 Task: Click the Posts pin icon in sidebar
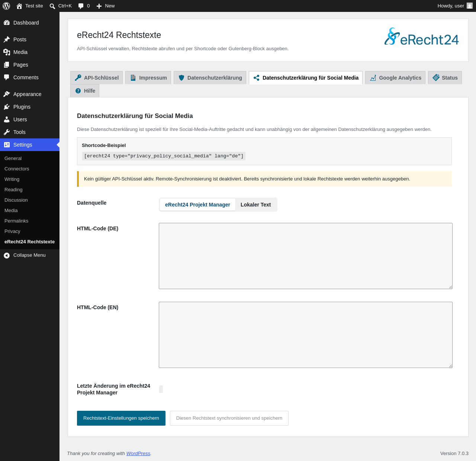[x=7, y=39]
